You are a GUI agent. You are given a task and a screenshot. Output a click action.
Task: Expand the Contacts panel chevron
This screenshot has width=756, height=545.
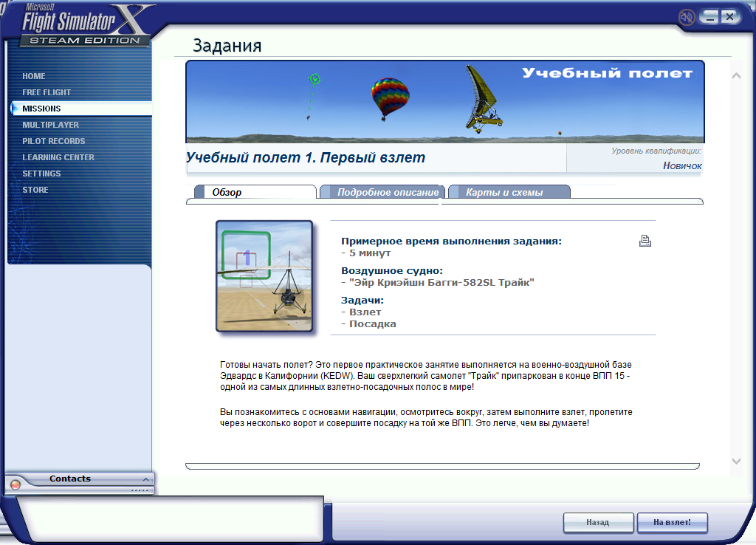point(145,479)
